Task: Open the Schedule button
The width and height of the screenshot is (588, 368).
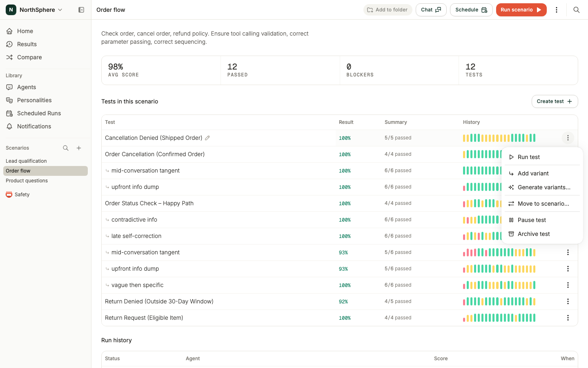Action: click(471, 10)
